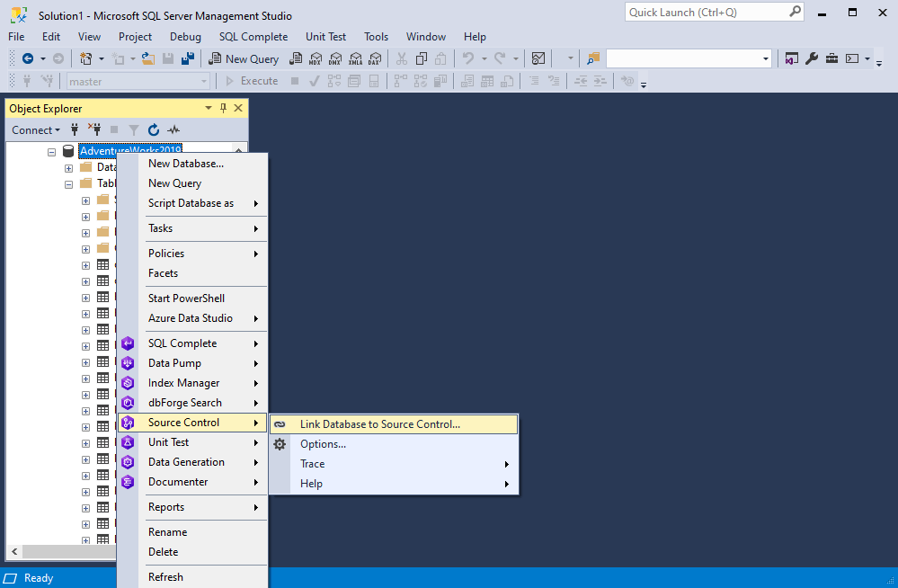The width and height of the screenshot is (898, 588).
Task: Open the Edit menu
Action: [51, 37]
